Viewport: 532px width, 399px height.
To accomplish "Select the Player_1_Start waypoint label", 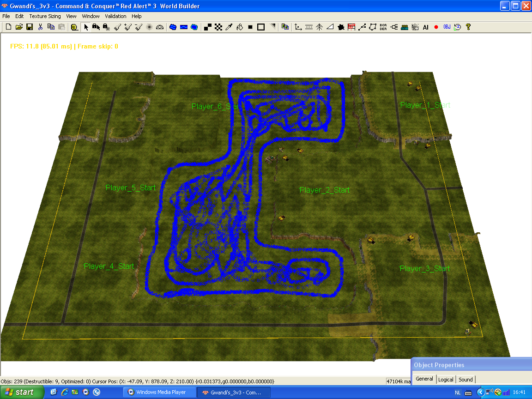I will [425, 105].
